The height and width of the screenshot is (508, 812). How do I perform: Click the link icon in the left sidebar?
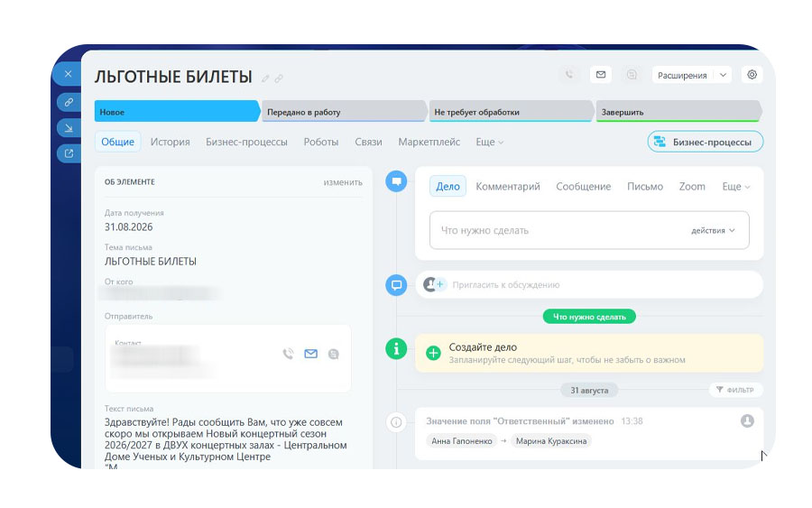click(69, 102)
